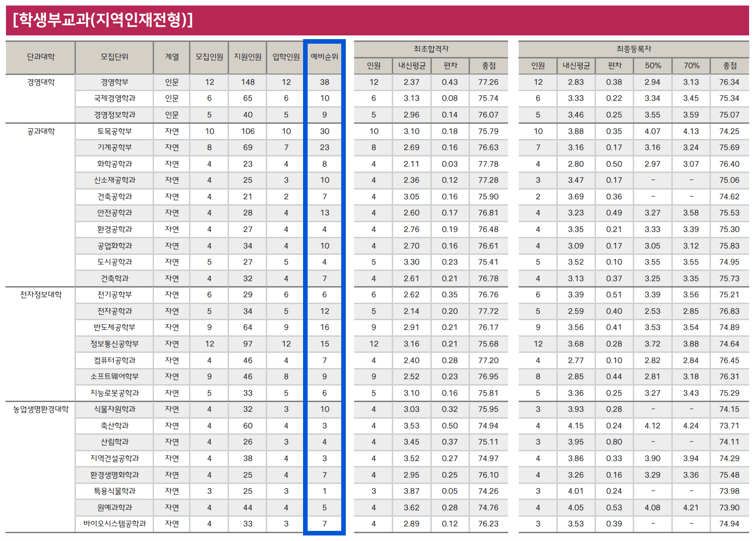Screen dimensions: 756x541
Task: Select 화학공학과 initial grade average 2.11
Action: click(x=412, y=164)
